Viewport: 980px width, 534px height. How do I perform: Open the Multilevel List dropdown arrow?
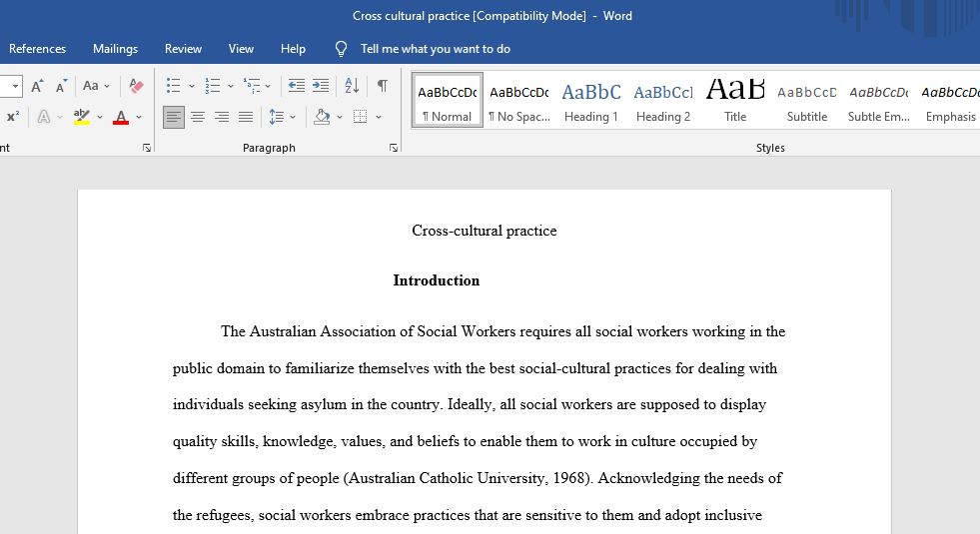[268, 86]
